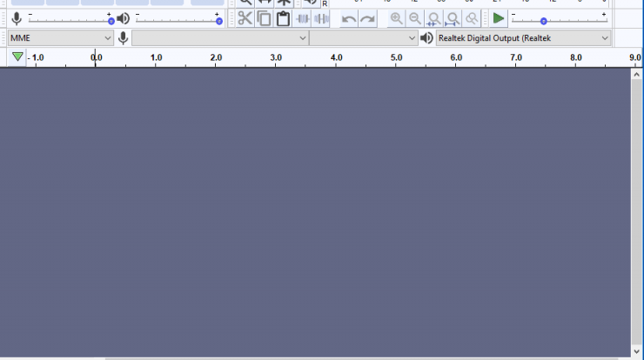This screenshot has width=644, height=360.
Task: Open the empty recording device dropdown
Action: (x=220, y=38)
